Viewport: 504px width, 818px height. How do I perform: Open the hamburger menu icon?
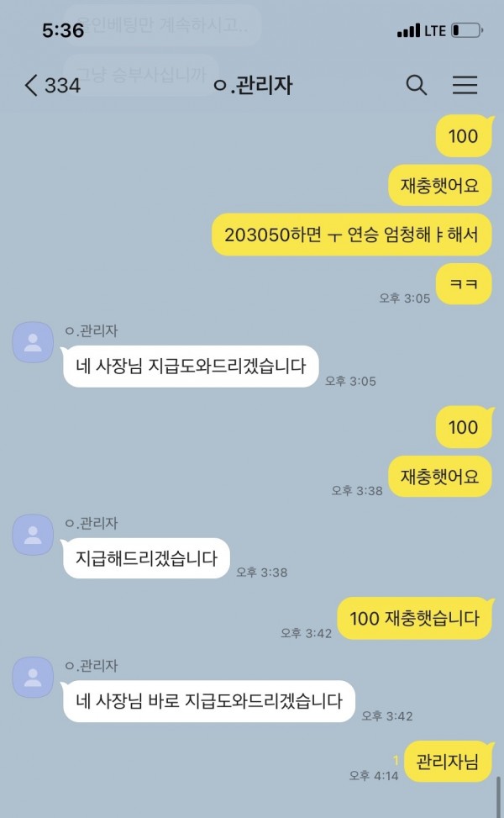(x=465, y=85)
